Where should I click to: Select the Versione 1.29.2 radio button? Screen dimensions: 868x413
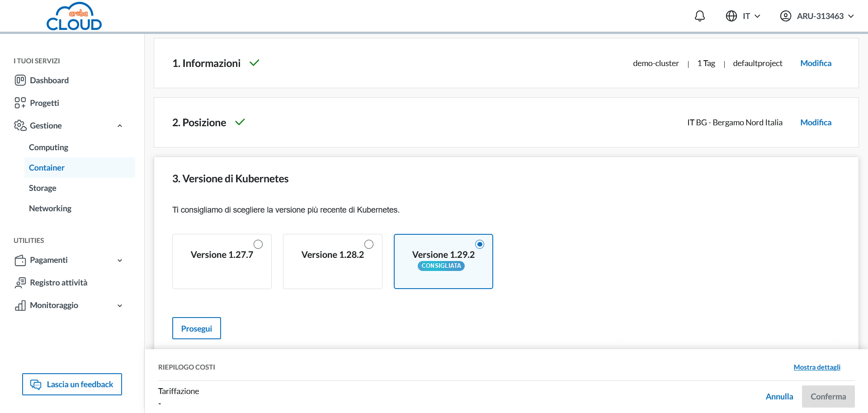coord(480,244)
